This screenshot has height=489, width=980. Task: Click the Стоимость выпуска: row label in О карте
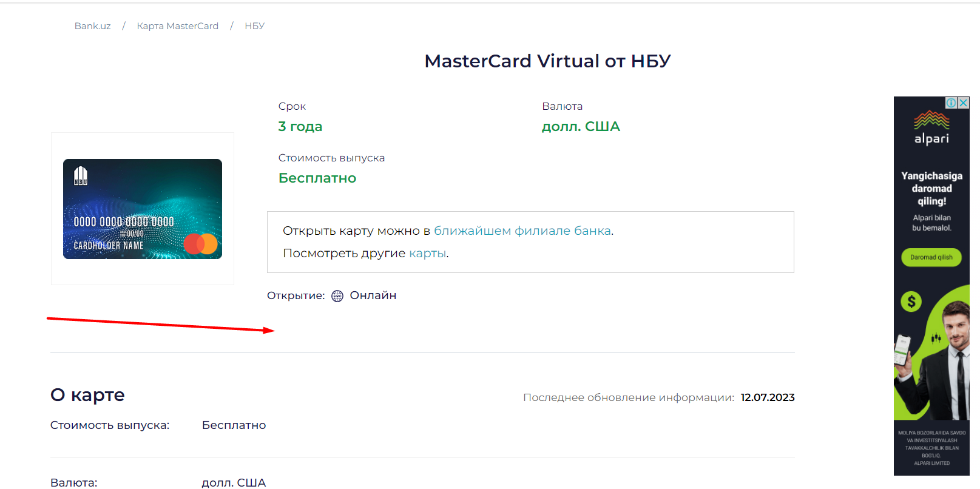click(x=110, y=425)
